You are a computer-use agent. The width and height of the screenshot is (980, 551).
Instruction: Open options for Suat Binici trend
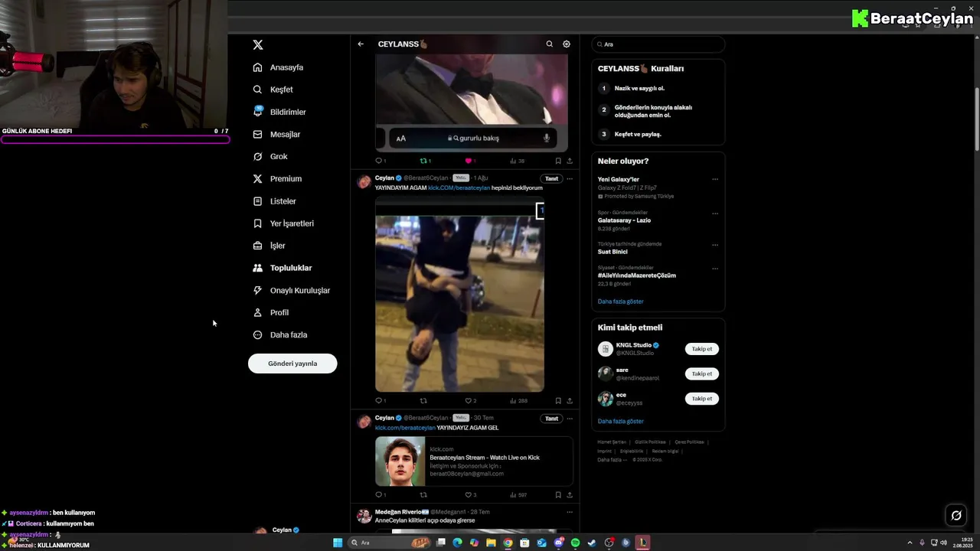click(715, 245)
